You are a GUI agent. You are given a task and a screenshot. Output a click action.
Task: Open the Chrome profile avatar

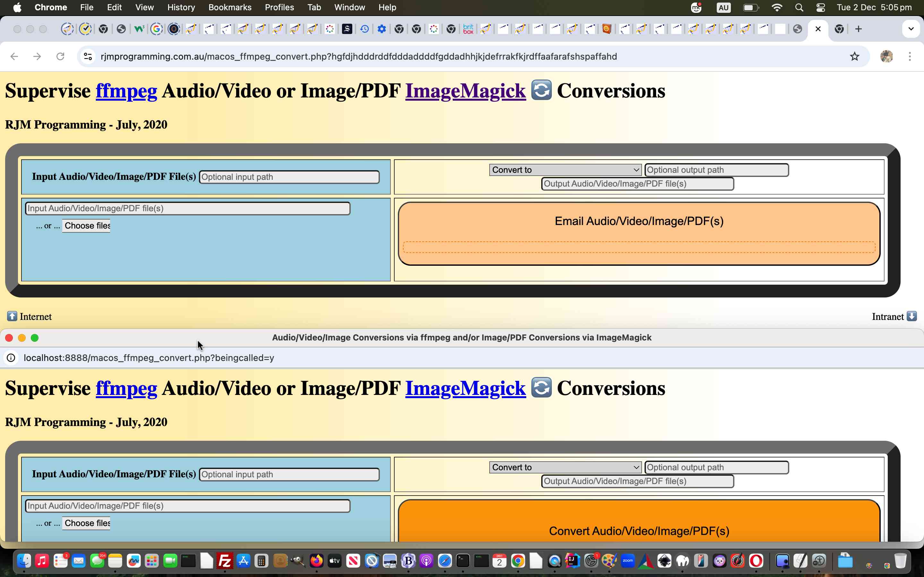[886, 56]
